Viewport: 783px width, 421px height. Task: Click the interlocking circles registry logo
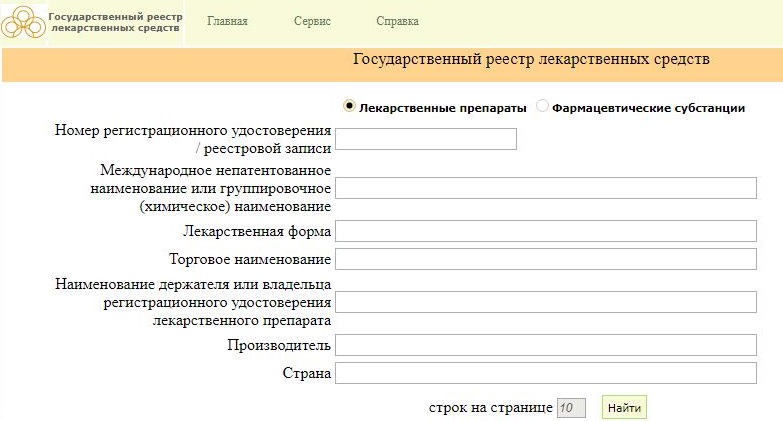[x=23, y=22]
